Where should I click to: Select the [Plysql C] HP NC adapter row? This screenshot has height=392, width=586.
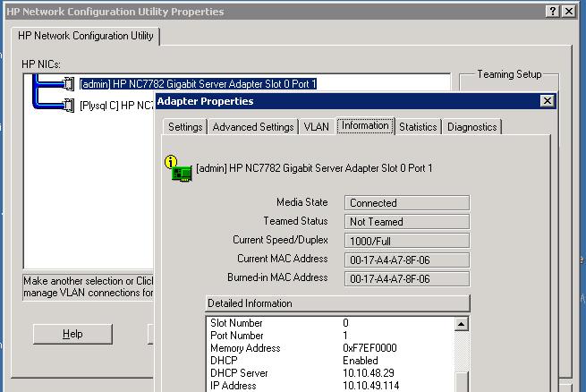click(116, 106)
